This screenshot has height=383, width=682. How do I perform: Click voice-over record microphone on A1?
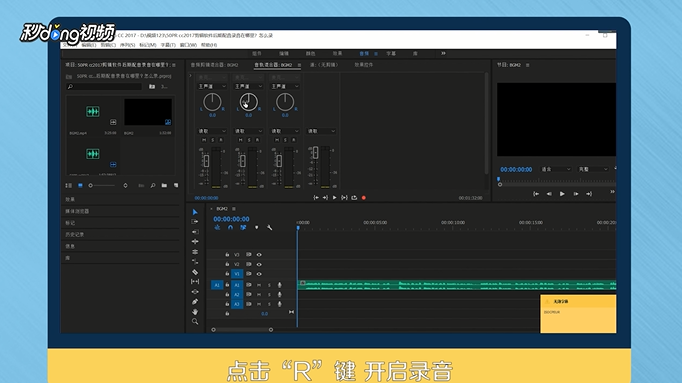coord(280,285)
